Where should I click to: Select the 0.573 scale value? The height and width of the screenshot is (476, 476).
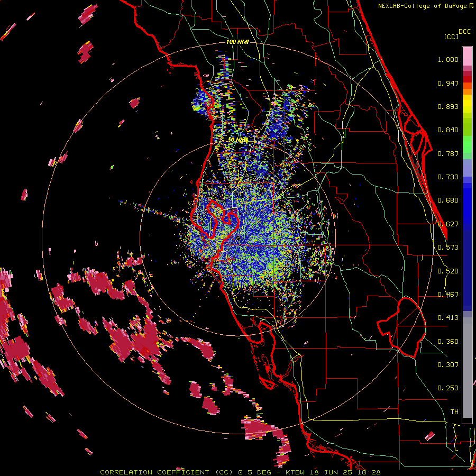pos(448,248)
